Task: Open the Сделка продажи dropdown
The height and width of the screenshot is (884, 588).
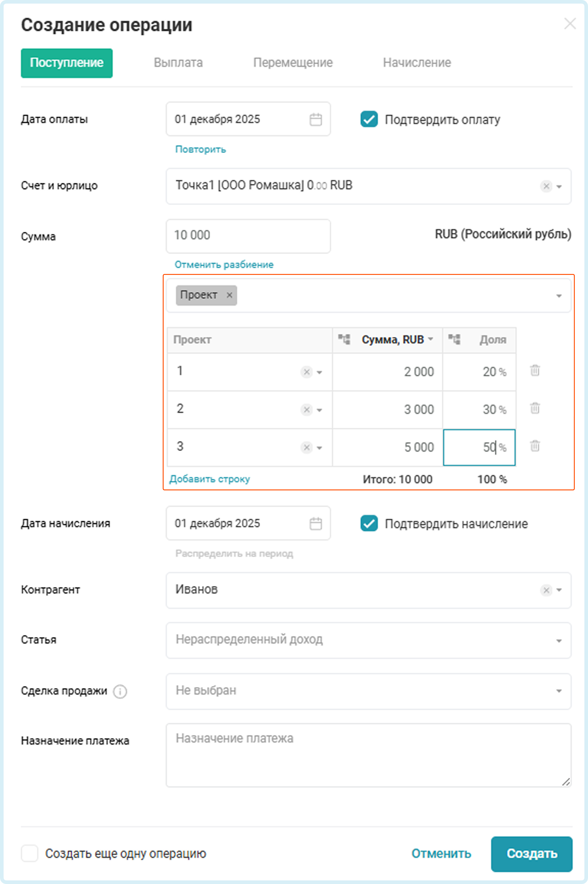Action: [558, 691]
